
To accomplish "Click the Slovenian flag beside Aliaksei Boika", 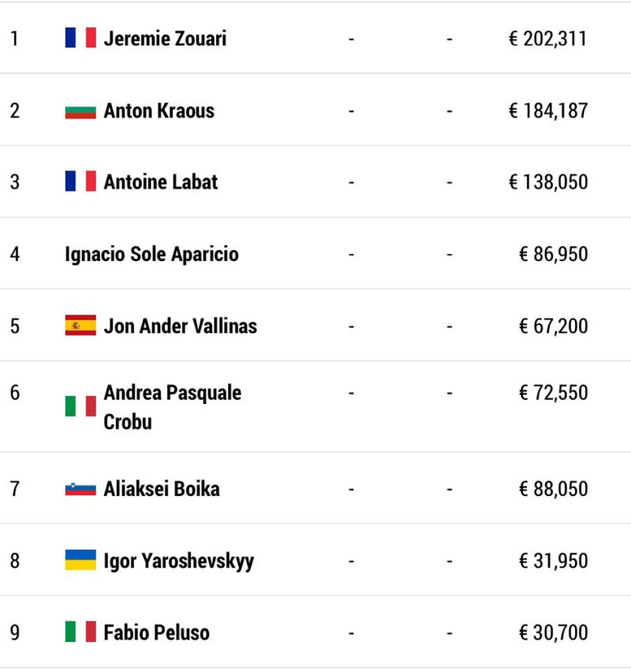I will coord(80,489).
